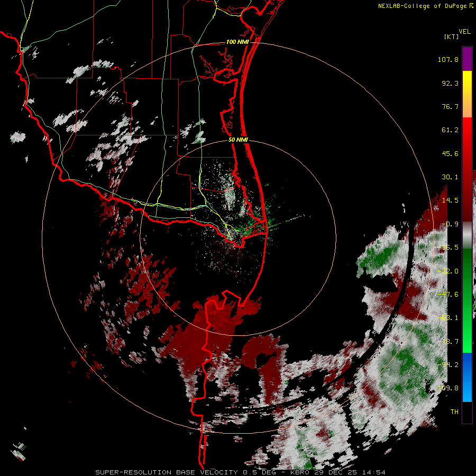Pick the gray near-zero segment of the scale
This screenshot has height=476, width=476.
point(467,235)
